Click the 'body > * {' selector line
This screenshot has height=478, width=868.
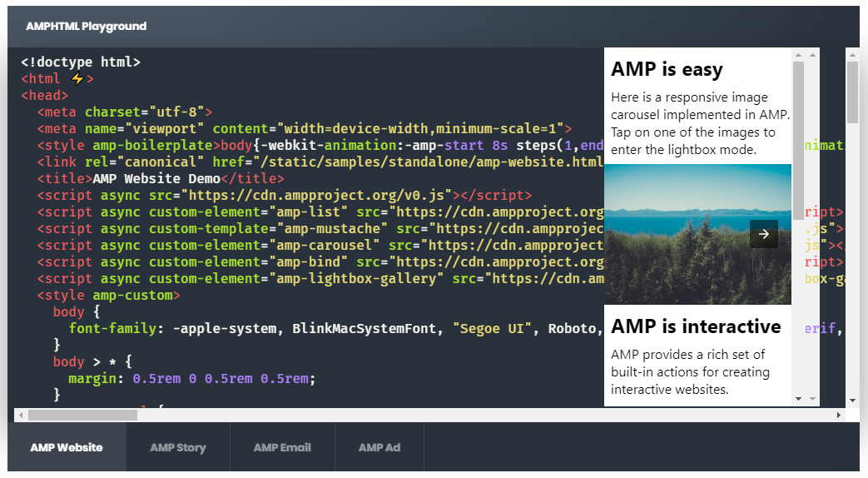click(x=92, y=361)
